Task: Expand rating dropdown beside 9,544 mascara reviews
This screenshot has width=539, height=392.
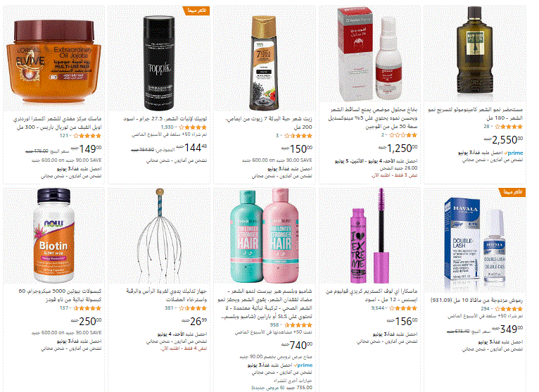Action: coord(386,308)
